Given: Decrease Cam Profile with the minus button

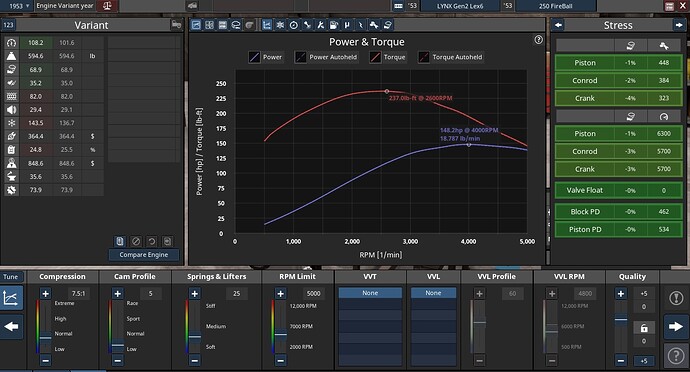Looking at the screenshot, I should pyautogui.click(x=117, y=361).
